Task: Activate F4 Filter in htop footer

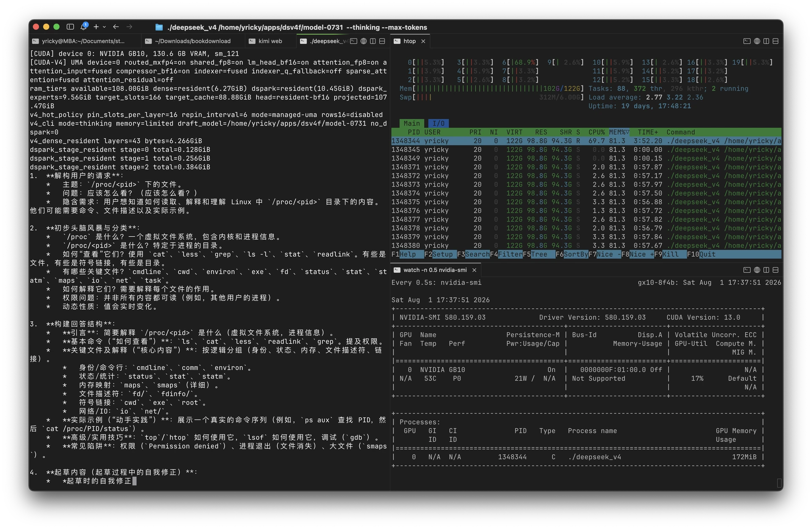Action: tap(506, 254)
